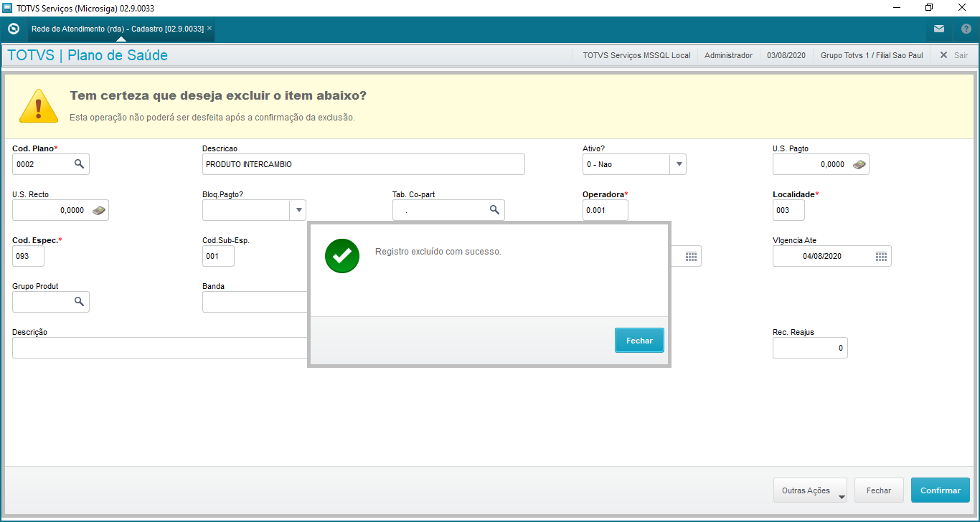Open the help question mark icon
The image size is (980, 522).
click(966, 29)
